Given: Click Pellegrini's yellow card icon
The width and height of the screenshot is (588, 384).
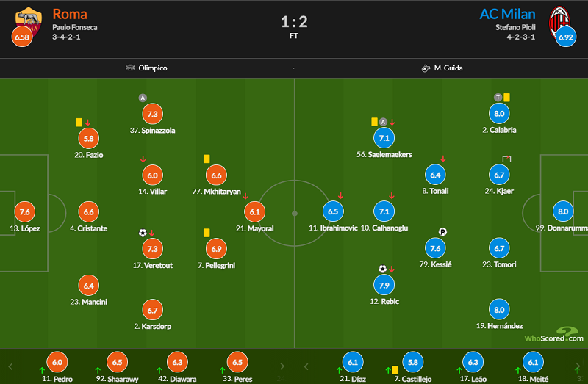Looking at the screenshot, I should point(207,233).
